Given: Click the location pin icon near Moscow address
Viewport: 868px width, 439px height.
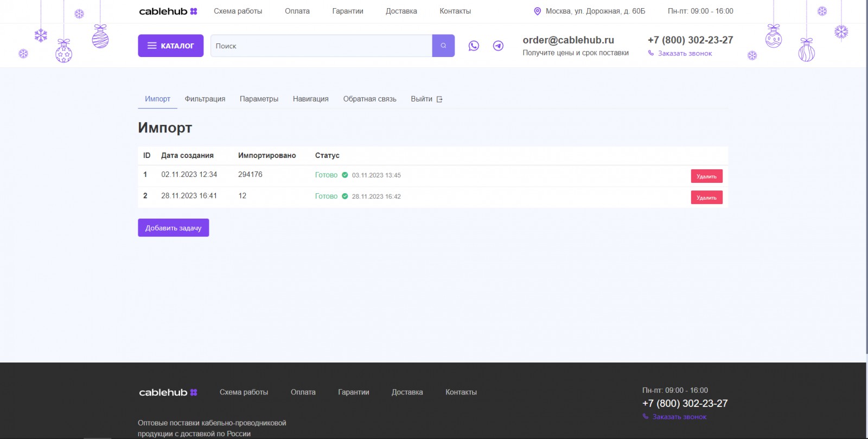Looking at the screenshot, I should [537, 11].
